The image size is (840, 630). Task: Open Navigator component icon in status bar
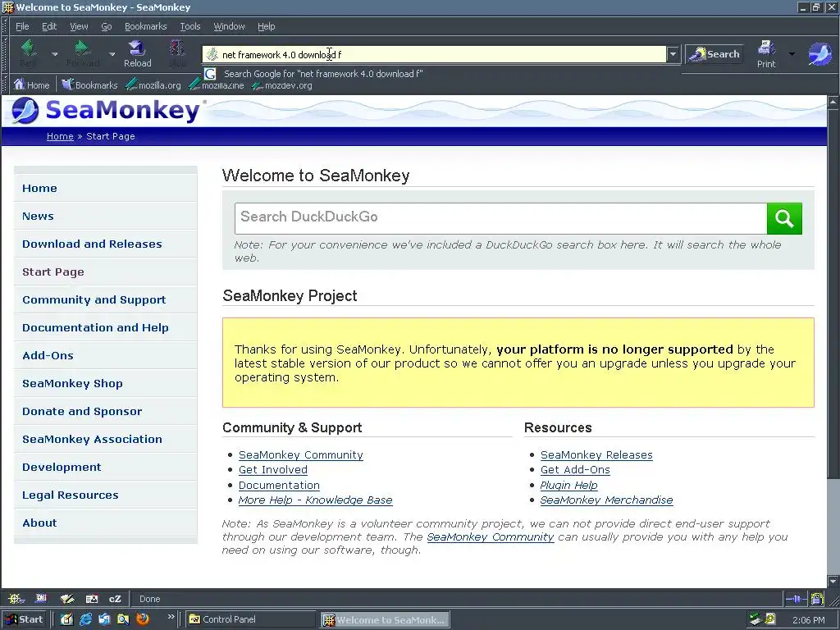(x=16, y=598)
